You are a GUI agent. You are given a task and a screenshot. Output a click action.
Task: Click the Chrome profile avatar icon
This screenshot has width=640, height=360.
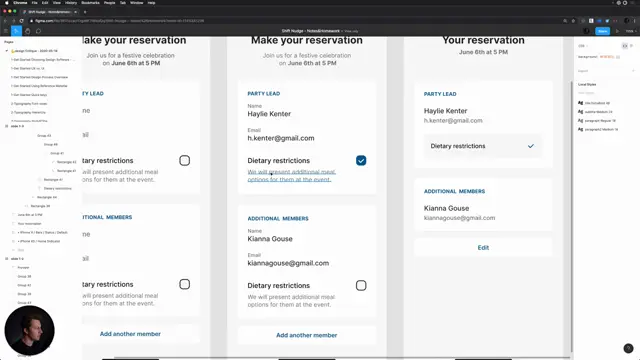[627, 21]
